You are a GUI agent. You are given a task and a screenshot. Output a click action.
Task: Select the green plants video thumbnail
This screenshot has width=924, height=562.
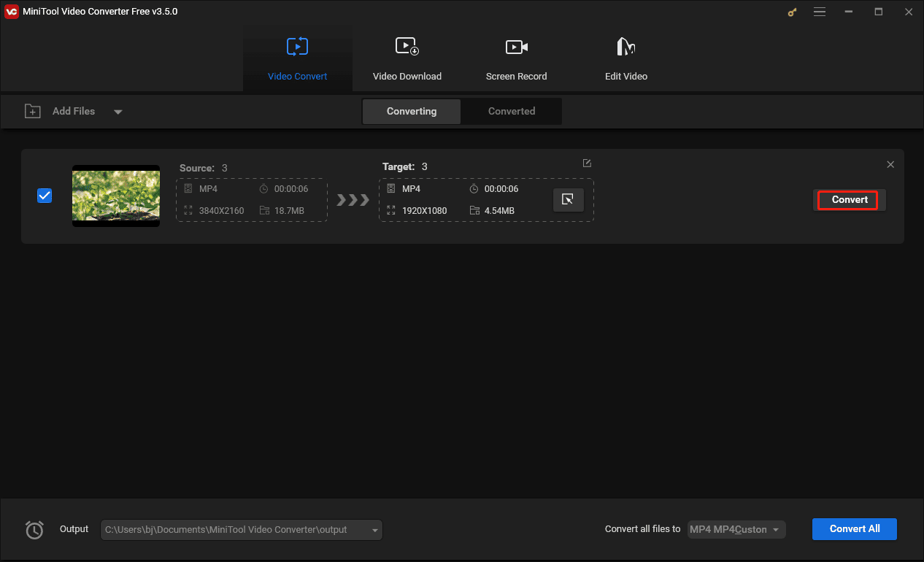click(116, 196)
